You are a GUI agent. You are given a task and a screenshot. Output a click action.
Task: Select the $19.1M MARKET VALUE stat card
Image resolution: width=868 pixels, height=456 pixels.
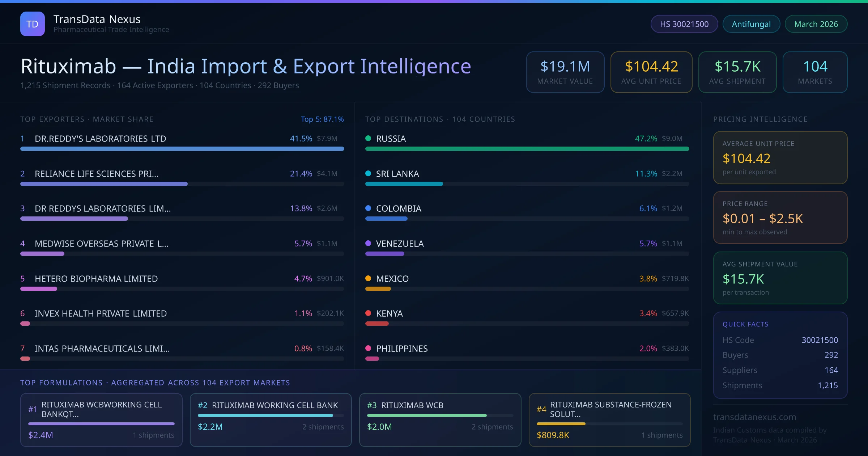coord(565,72)
